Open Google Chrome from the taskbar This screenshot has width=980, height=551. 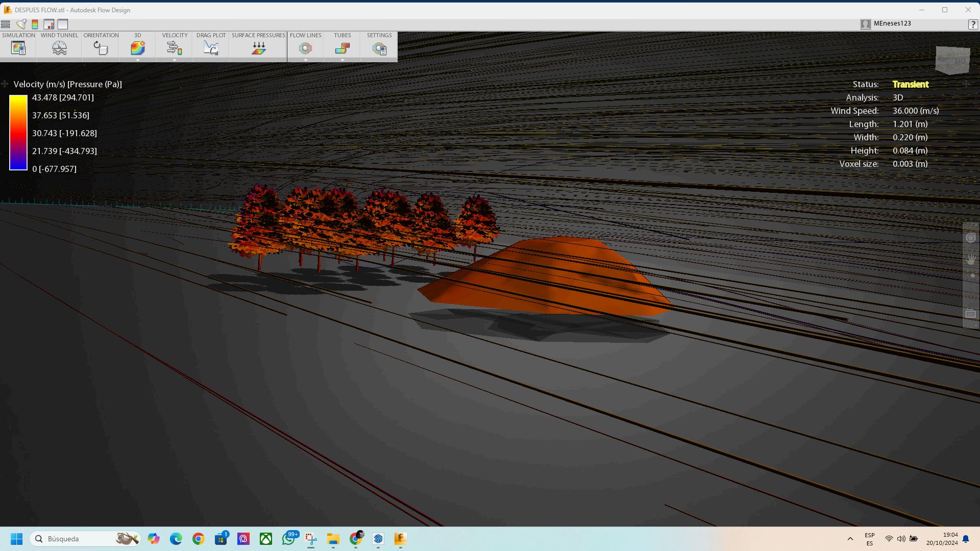[199, 539]
